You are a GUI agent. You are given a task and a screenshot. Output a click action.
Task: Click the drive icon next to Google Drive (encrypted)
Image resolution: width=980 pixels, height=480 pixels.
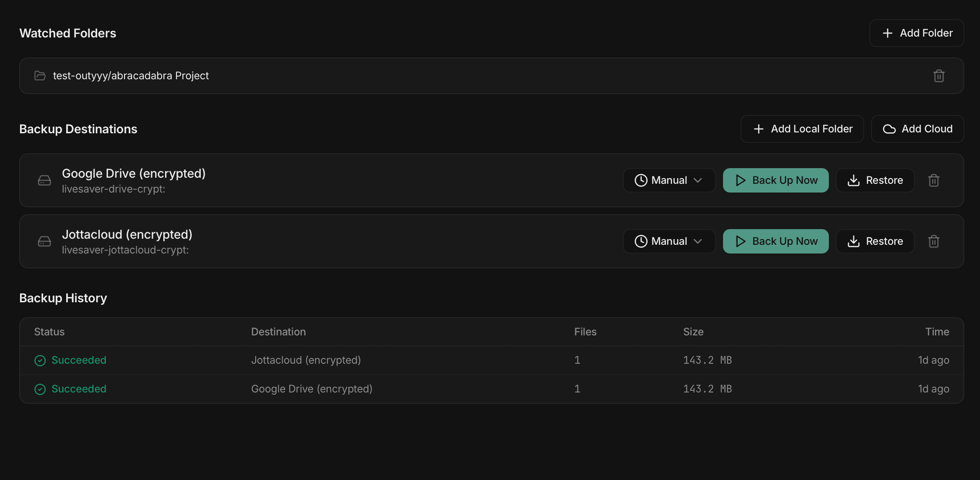pos(44,180)
